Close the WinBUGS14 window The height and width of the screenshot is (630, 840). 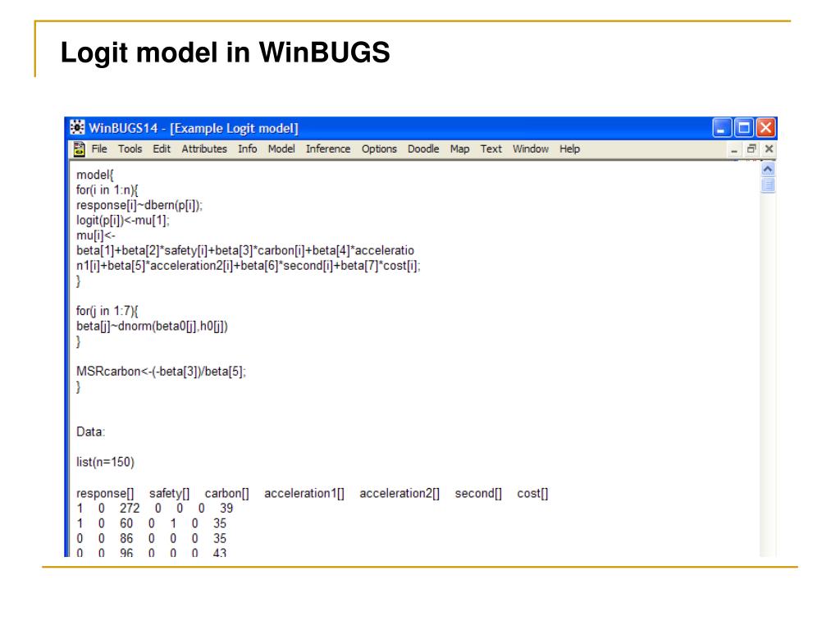click(765, 128)
